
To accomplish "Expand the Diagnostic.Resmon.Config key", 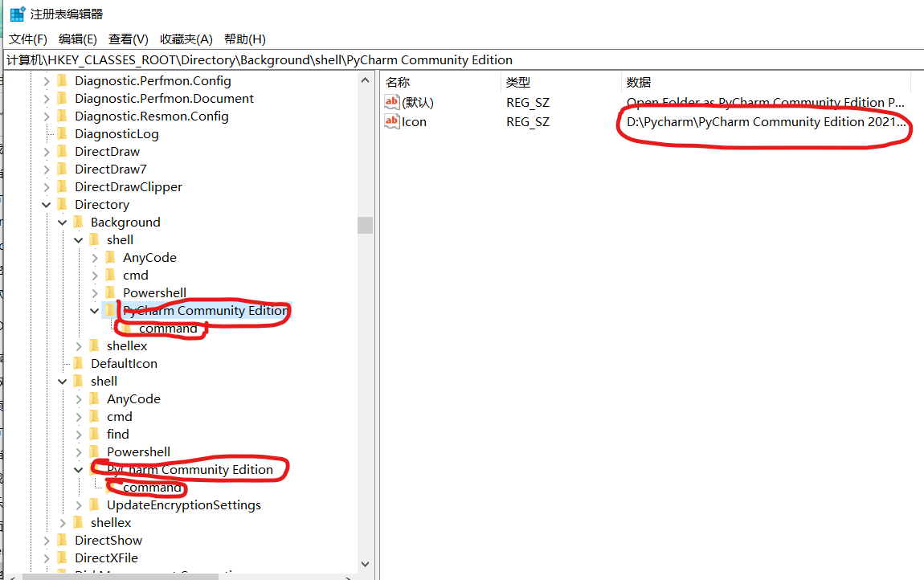I will coord(47,116).
